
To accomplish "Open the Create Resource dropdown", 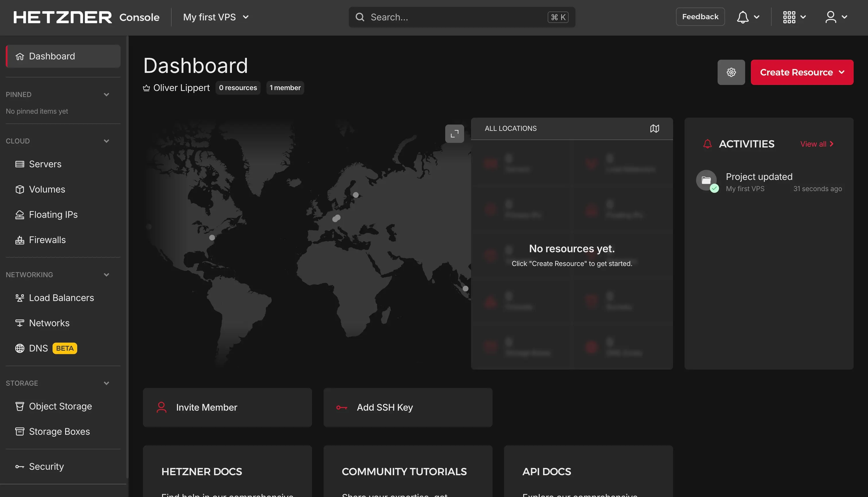I will click(x=801, y=72).
